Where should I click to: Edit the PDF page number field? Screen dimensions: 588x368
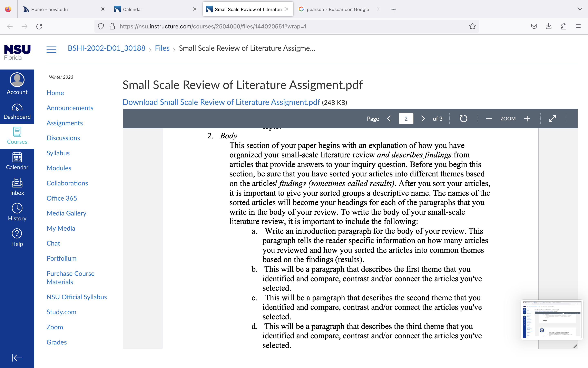click(x=406, y=119)
